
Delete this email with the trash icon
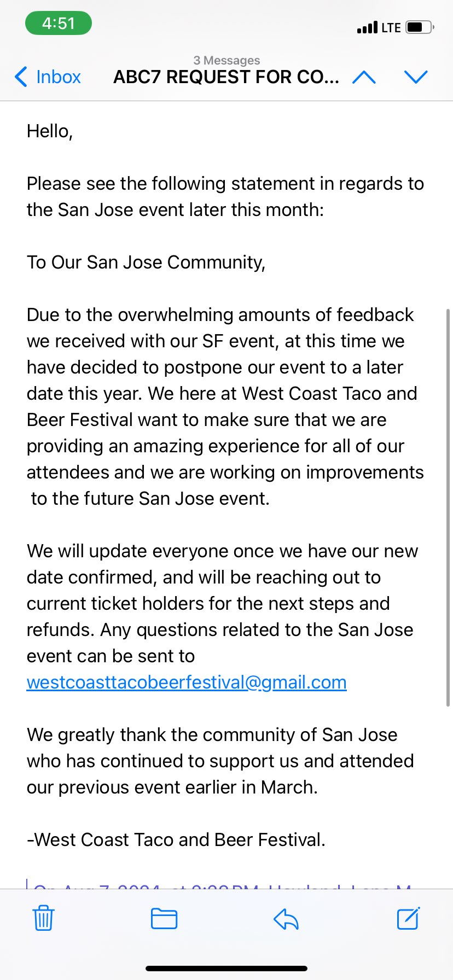pos(43,918)
